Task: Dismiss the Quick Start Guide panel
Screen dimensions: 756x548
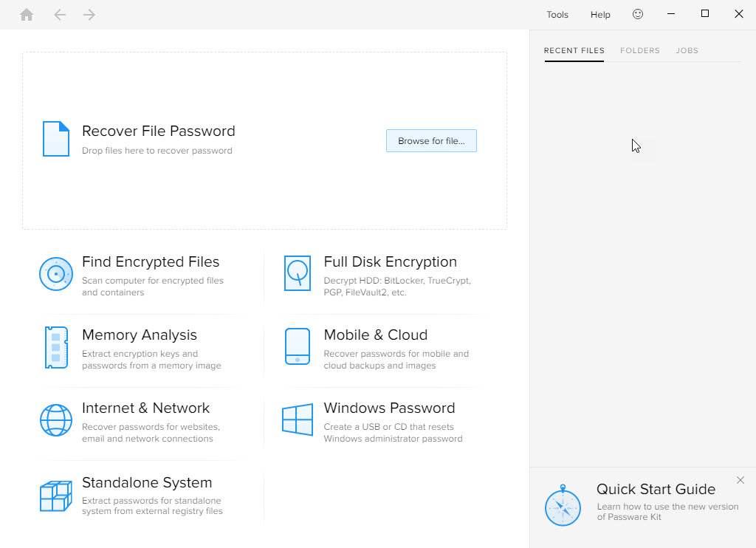Action: pos(740,480)
